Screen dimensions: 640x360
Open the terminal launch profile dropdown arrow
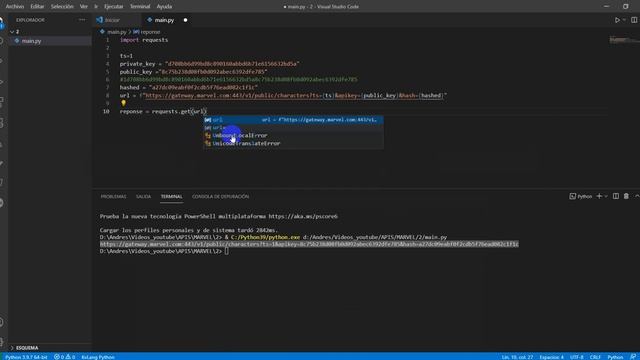click(606, 196)
